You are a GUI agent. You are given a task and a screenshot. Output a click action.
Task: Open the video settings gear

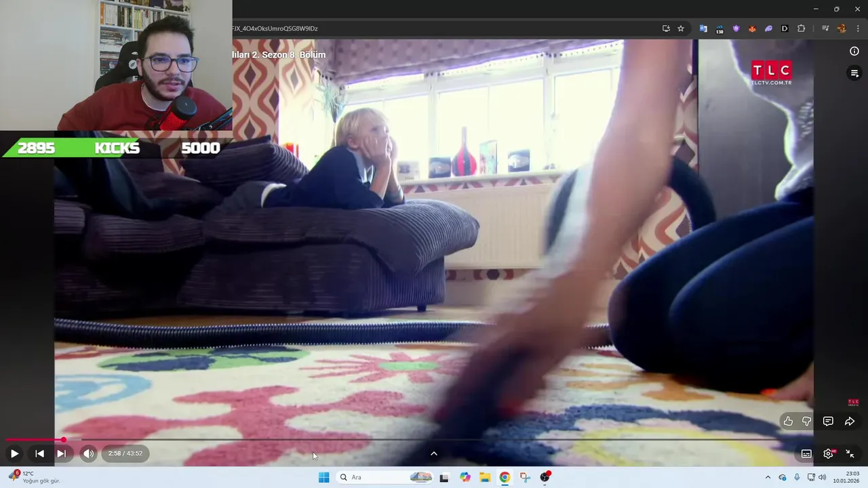coord(828,453)
